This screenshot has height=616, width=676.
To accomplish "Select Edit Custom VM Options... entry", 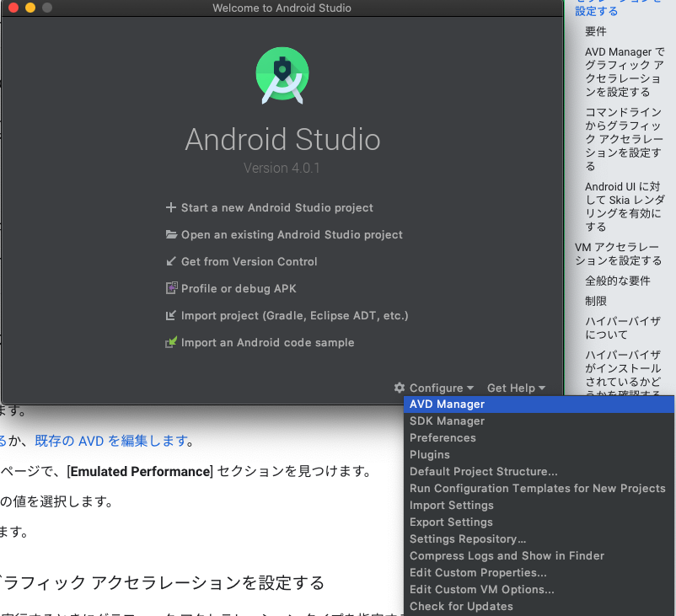I will point(539,589).
